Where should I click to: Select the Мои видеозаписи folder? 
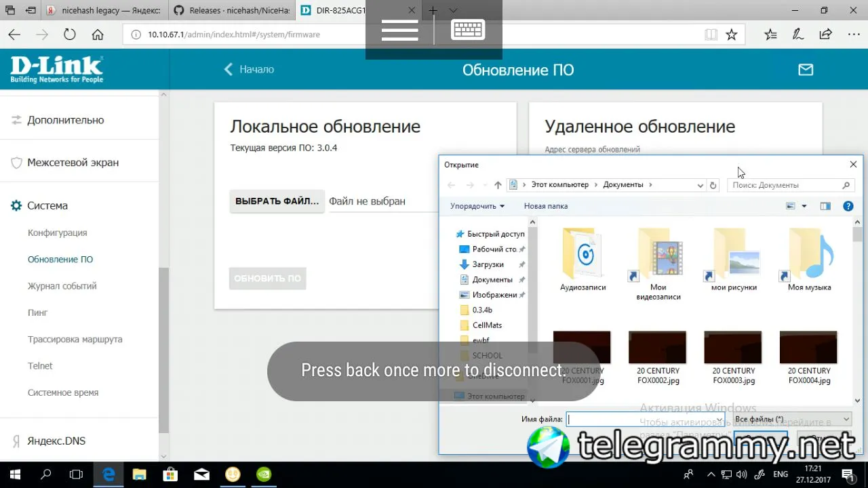click(658, 265)
